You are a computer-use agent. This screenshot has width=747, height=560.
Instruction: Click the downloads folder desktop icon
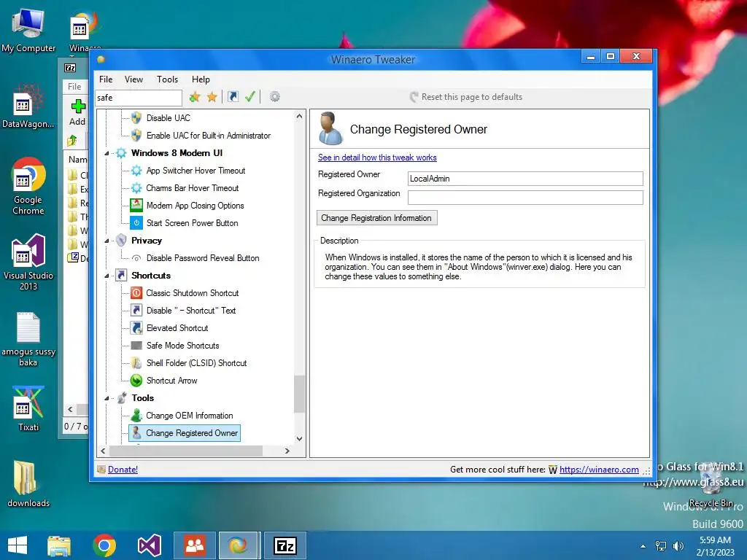28,484
